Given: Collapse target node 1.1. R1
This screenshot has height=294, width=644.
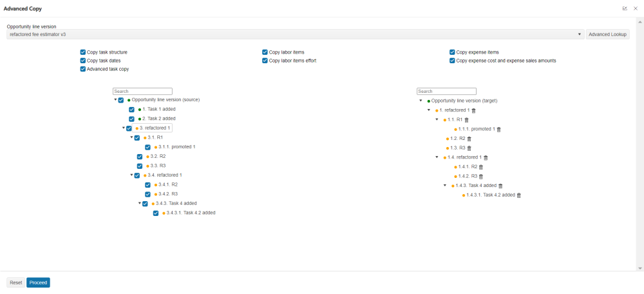Looking at the screenshot, I should point(437,119).
